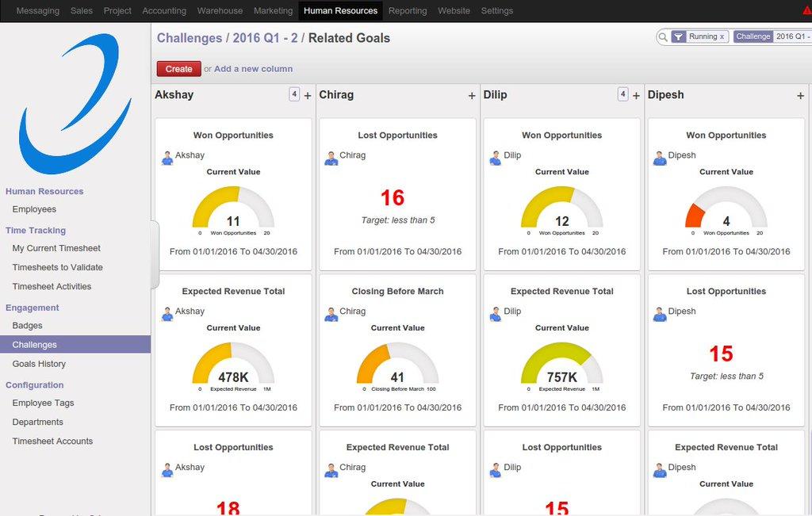Select Challenges in the sidebar
812x516 pixels.
tap(75, 345)
